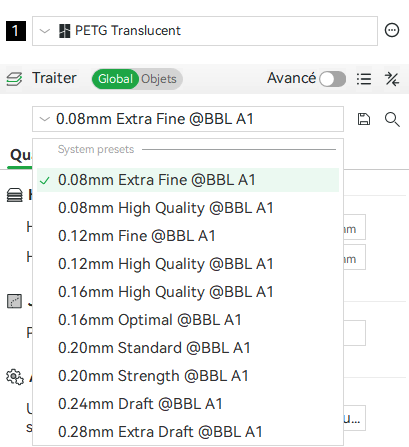Image resolution: width=409 pixels, height=447 pixels.
Task: Click the advanced gear section icon
Action: [15, 377]
